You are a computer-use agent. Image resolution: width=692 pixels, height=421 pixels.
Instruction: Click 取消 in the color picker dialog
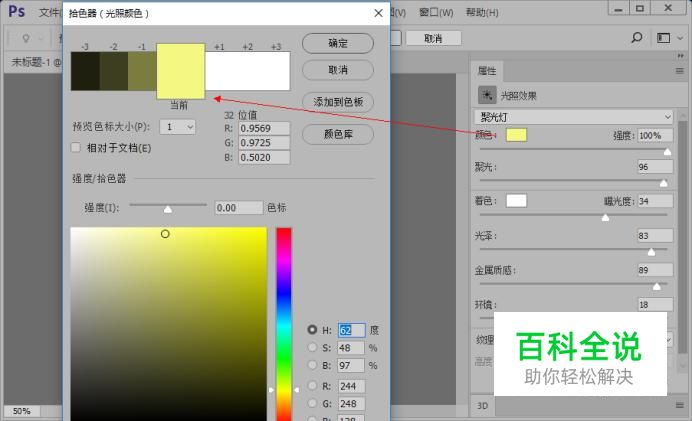pyautogui.click(x=338, y=70)
